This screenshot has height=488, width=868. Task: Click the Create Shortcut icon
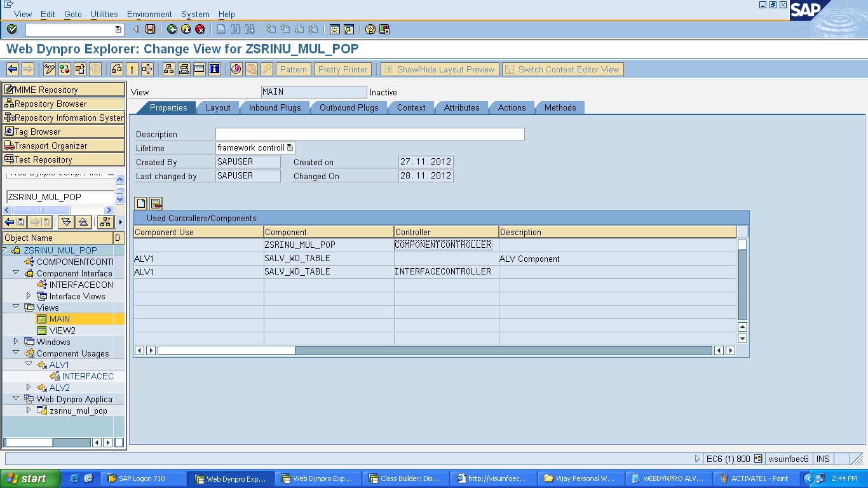point(348,29)
